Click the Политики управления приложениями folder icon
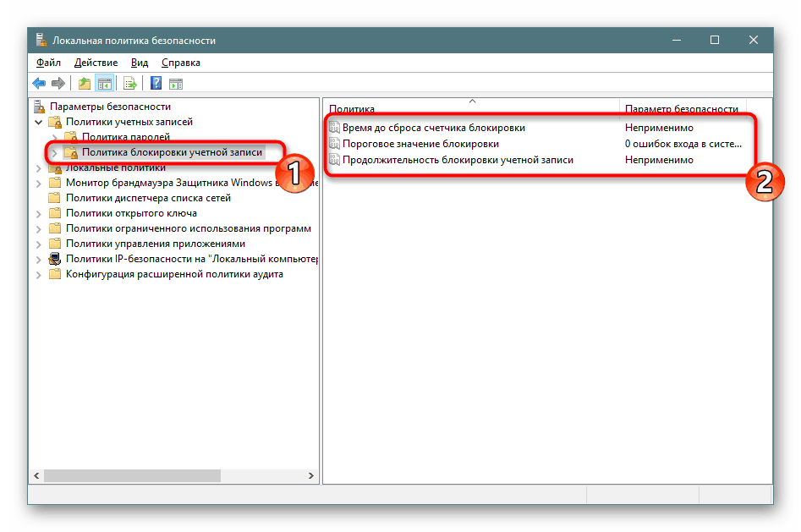The width and height of the screenshot is (801, 532). pos(55,244)
